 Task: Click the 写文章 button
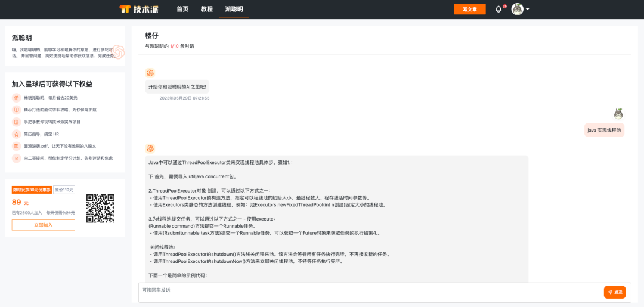tap(469, 9)
